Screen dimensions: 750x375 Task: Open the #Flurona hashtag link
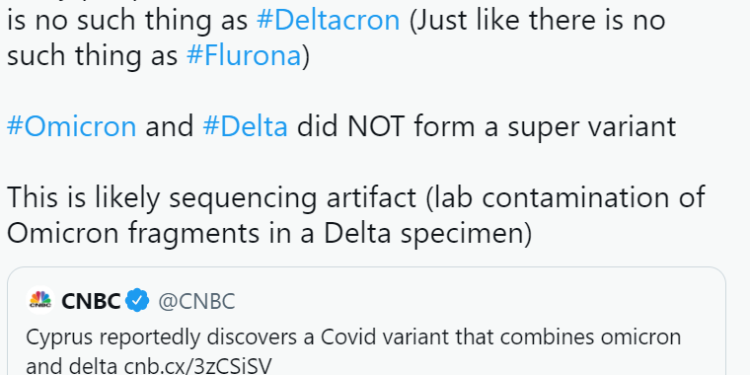[243, 56]
